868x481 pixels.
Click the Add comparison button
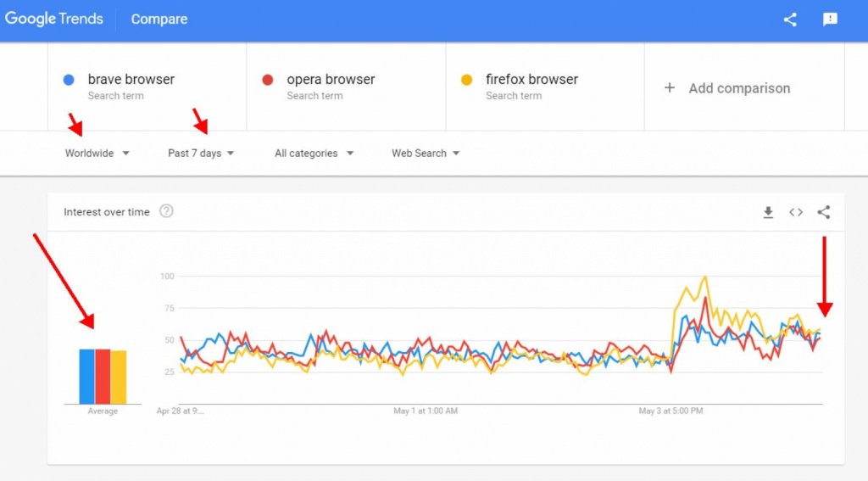click(739, 88)
